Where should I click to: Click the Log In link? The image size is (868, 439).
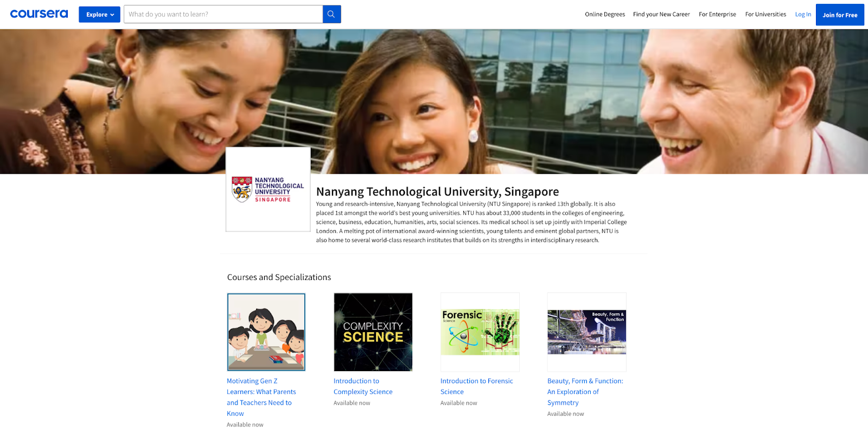coord(803,15)
